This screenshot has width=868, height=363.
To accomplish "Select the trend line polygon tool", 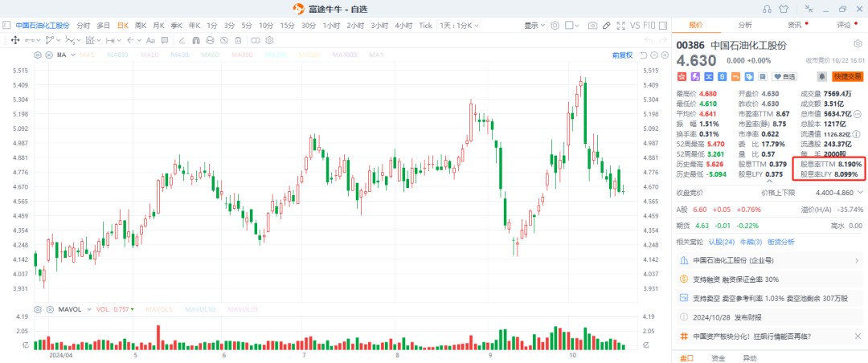I will click(x=50, y=40).
